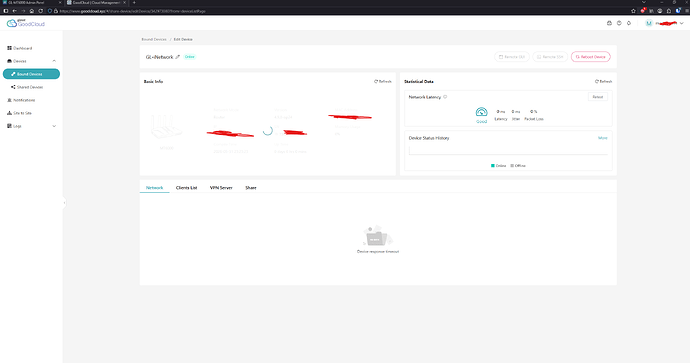Screen dimensions: 690x363
Task: Toggle the Online legend entry
Action: [x=498, y=166]
